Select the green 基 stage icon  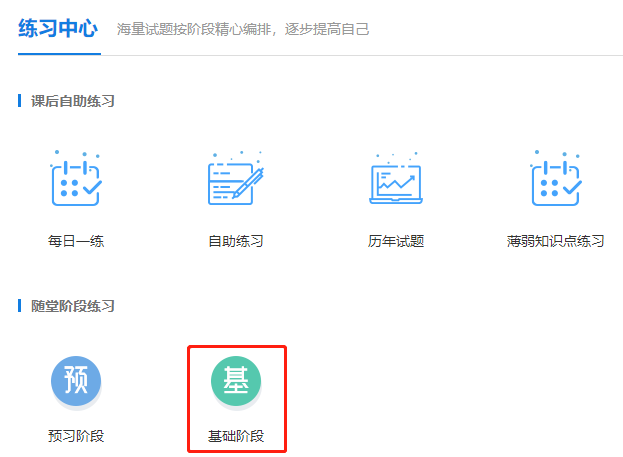pyautogui.click(x=236, y=381)
